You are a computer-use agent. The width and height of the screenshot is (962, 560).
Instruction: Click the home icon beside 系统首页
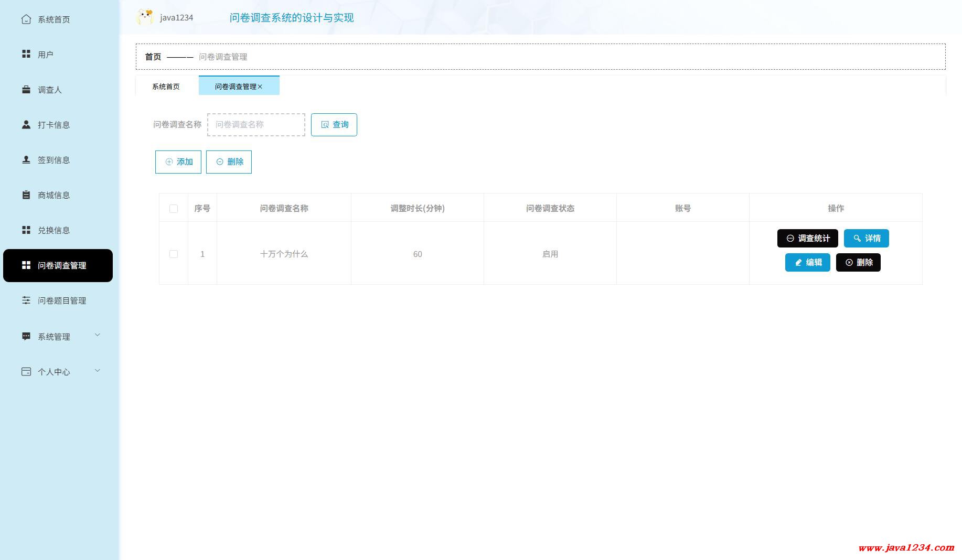pyautogui.click(x=26, y=19)
